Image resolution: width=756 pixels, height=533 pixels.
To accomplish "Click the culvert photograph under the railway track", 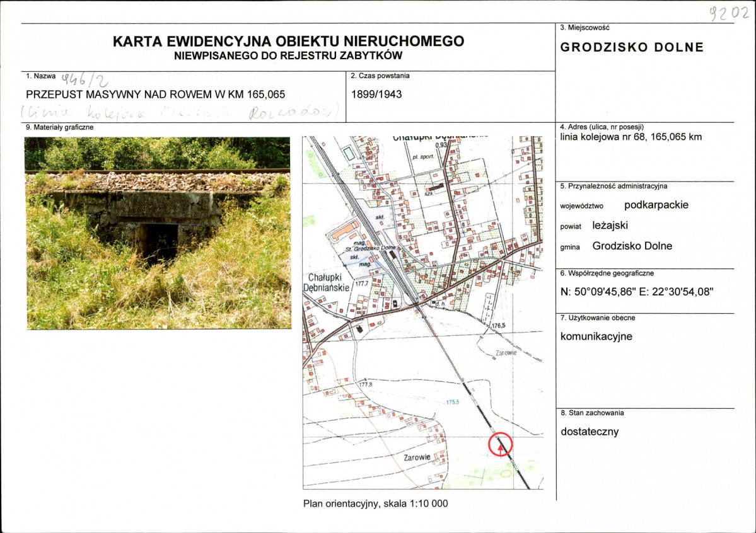I will [158, 233].
